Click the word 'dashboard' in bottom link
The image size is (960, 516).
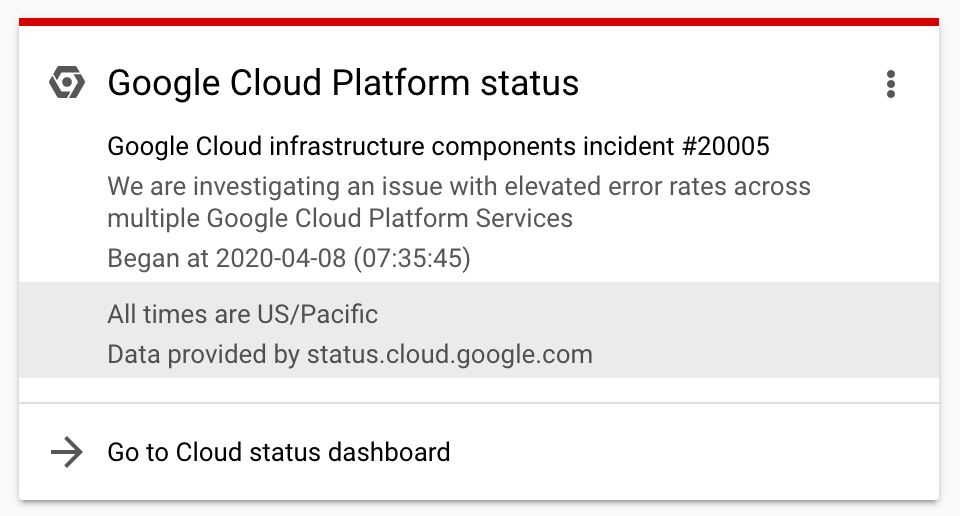[393, 452]
